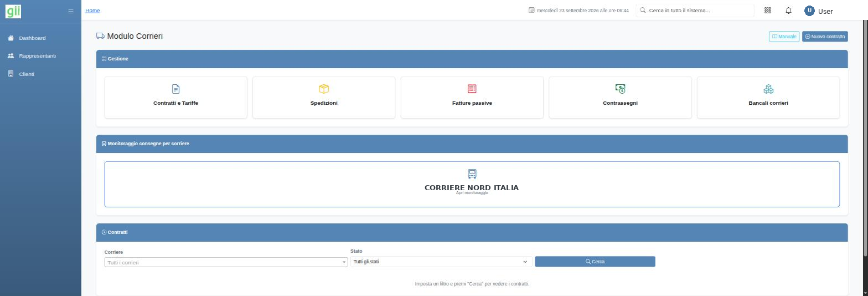Image resolution: width=868 pixels, height=296 pixels.
Task: Follow the Home breadcrumb link
Action: click(x=92, y=11)
